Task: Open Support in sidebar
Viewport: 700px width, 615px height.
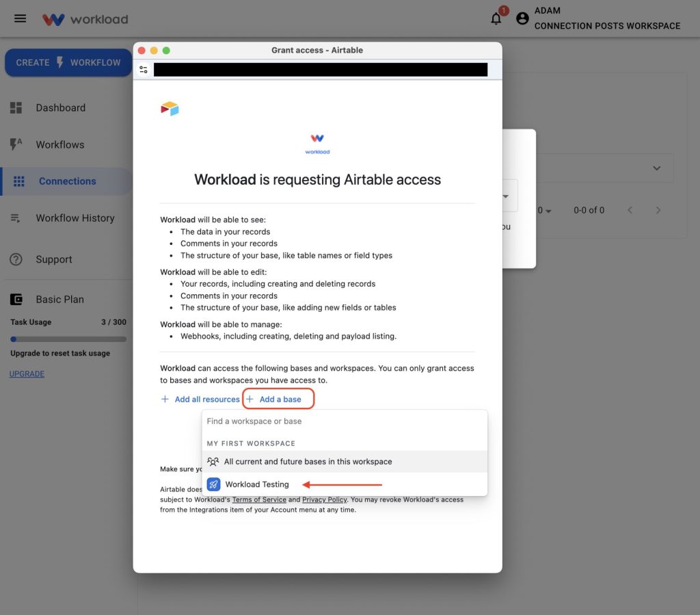Action: 53,259
